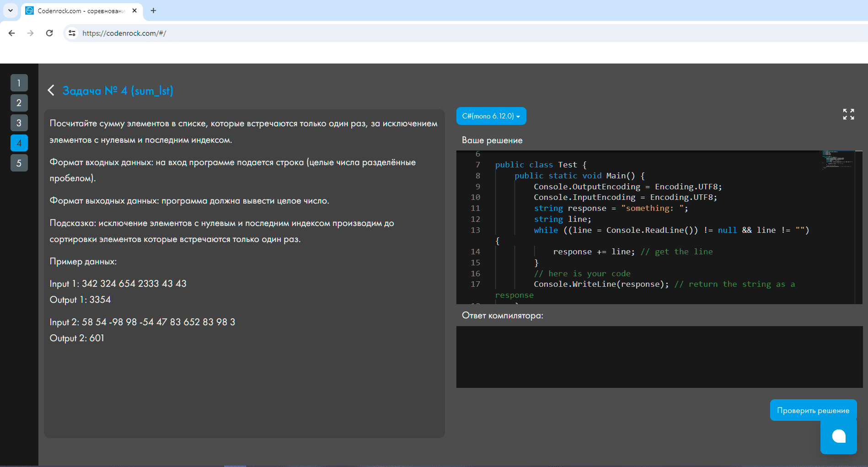The width and height of the screenshot is (868, 467).
Task: Reload the page in browser
Action: pyautogui.click(x=49, y=33)
